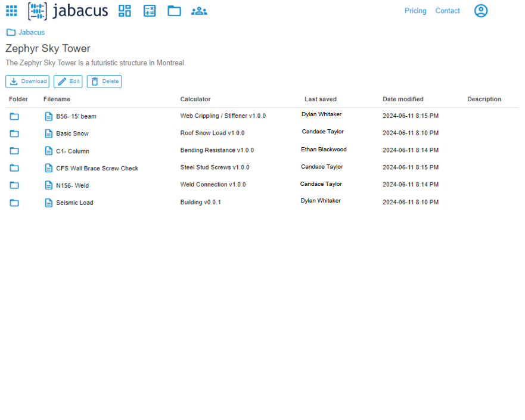Image resolution: width=525 pixels, height=420 pixels.
Task: Click date modified of Seismic Load row
Action: click(x=411, y=202)
